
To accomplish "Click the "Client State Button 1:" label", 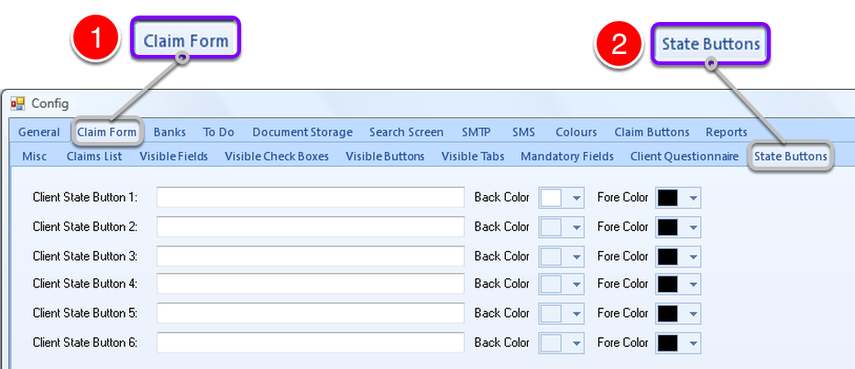I will pyautogui.click(x=85, y=197).
